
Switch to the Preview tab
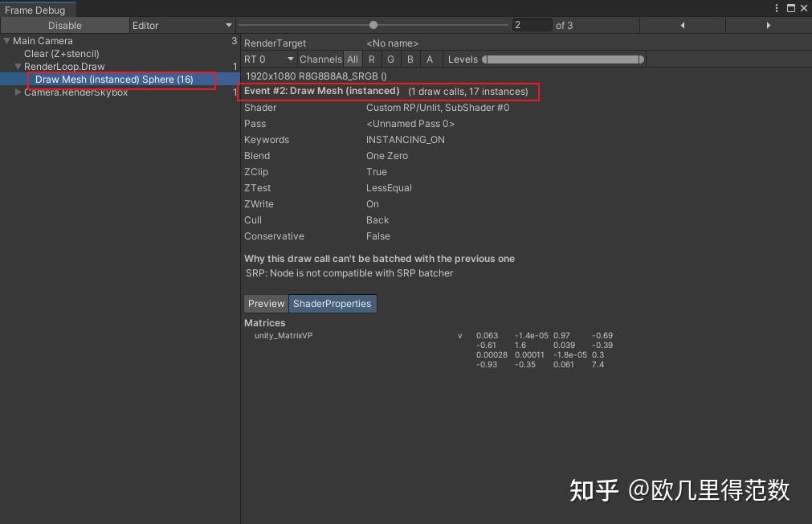(266, 304)
